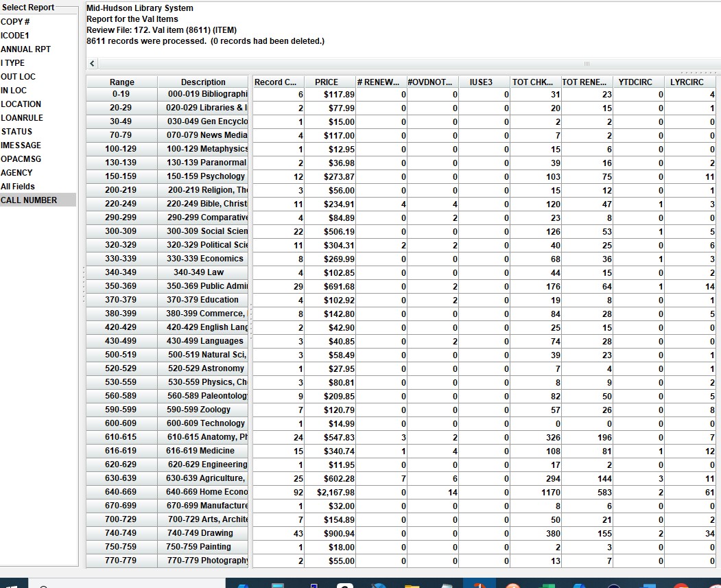Screen dimensions: 721x588
Task: Open the ANNUAL RPT report
Action: click(x=38, y=49)
